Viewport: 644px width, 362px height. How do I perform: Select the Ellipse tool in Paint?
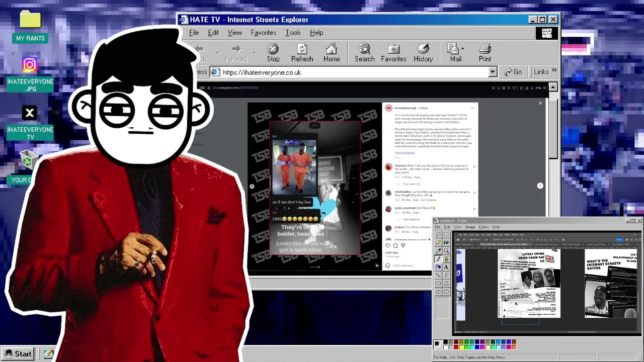point(438,292)
